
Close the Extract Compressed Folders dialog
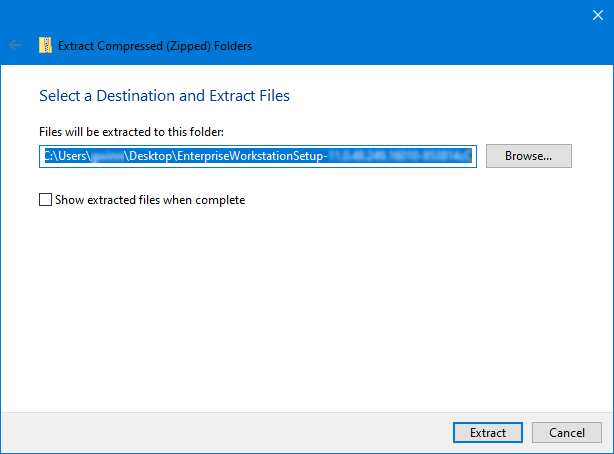596,15
